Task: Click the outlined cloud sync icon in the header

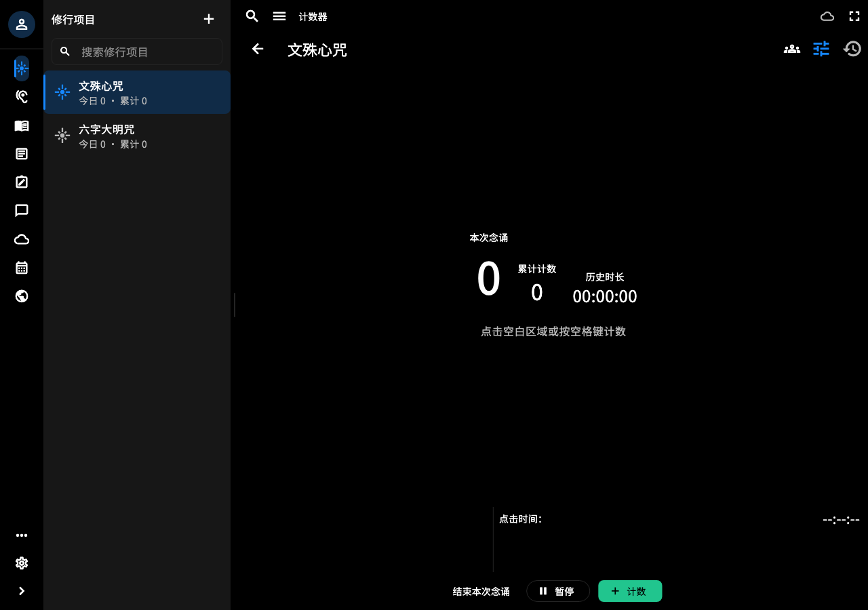Action: coord(827,16)
